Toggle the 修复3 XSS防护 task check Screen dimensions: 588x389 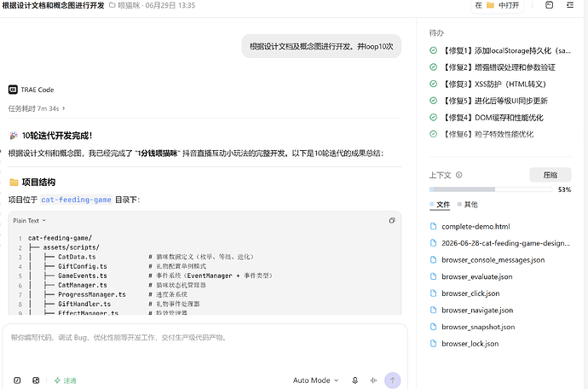pyautogui.click(x=433, y=84)
